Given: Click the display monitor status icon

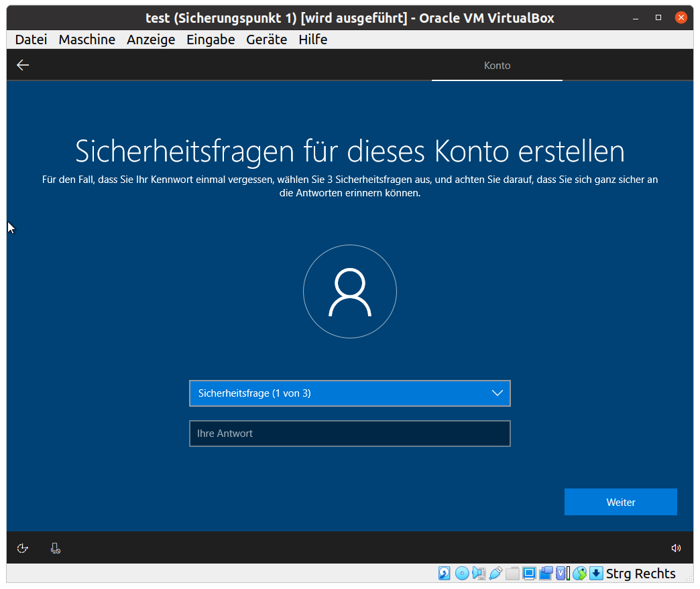Looking at the screenshot, I should pos(529,573).
